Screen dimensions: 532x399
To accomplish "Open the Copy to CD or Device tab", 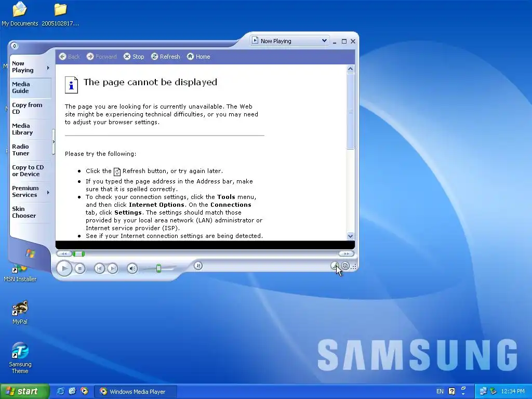I will 30,170.
